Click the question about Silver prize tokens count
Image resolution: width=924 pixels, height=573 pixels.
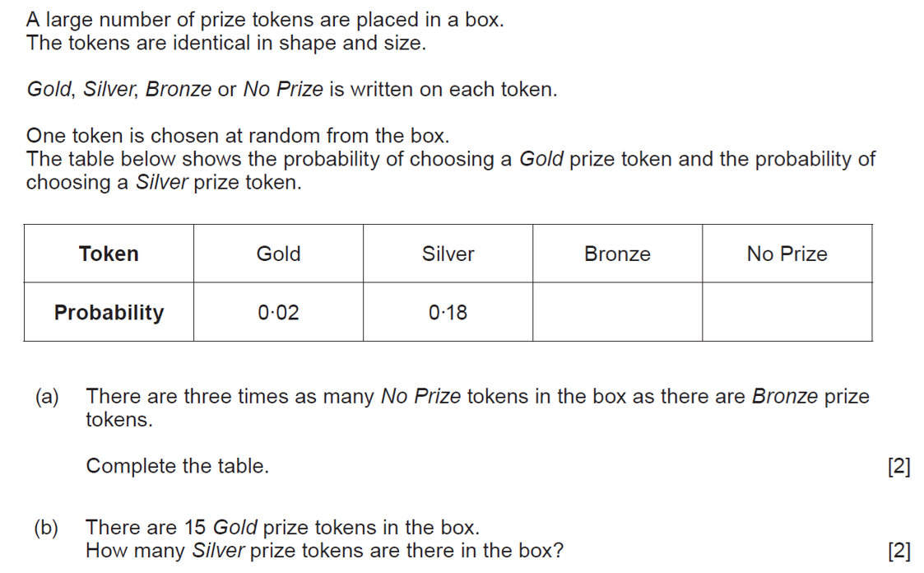pyautogui.click(x=325, y=551)
